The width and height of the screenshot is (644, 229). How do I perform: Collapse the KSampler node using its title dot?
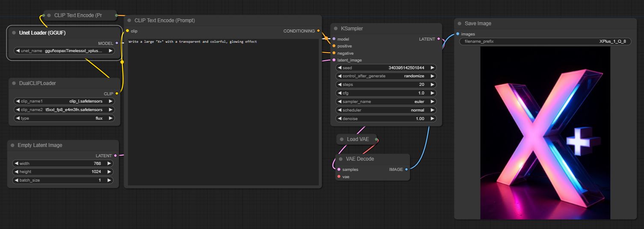336,29
